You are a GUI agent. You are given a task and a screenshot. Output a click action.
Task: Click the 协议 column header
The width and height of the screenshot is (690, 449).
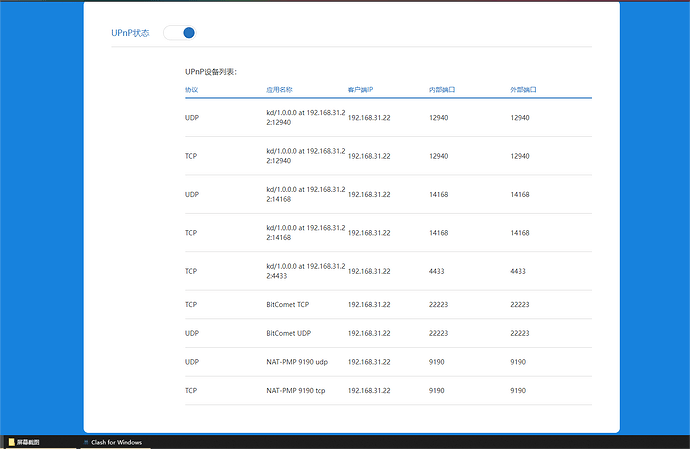pos(192,90)
